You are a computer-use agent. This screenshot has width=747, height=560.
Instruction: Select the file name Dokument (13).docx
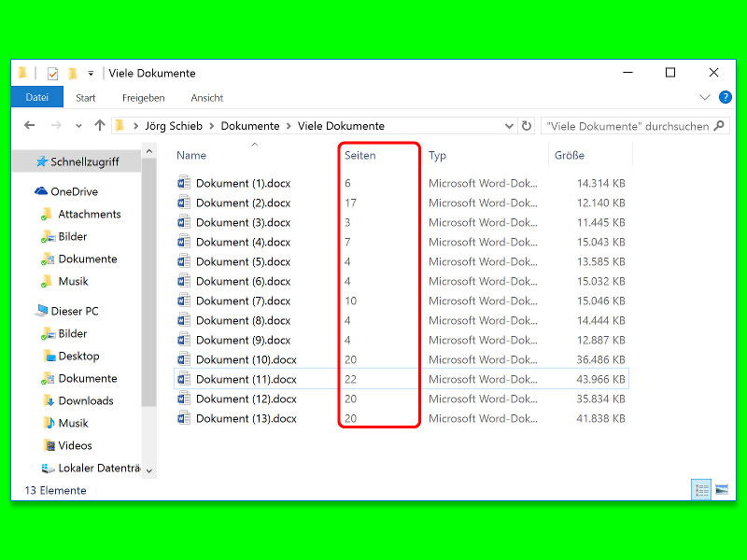[x=247, y=418]
